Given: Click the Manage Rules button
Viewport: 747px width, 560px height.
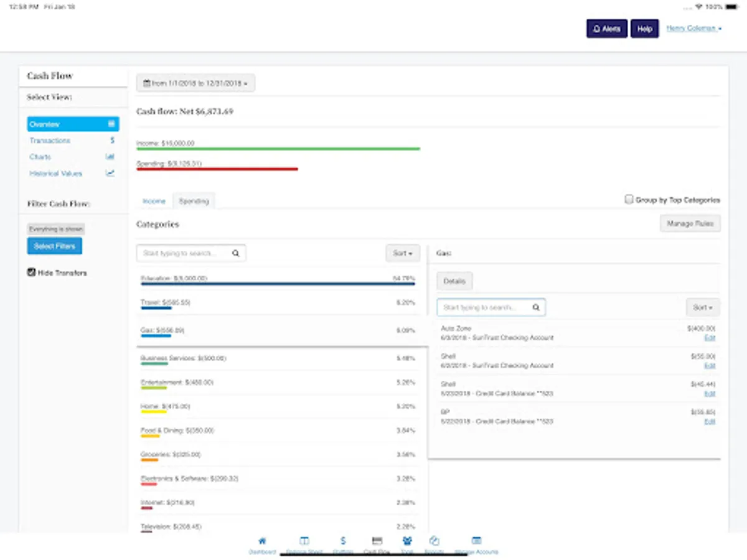Looking at the screenshot, I should pyautogui.click(x=690, y=223).
